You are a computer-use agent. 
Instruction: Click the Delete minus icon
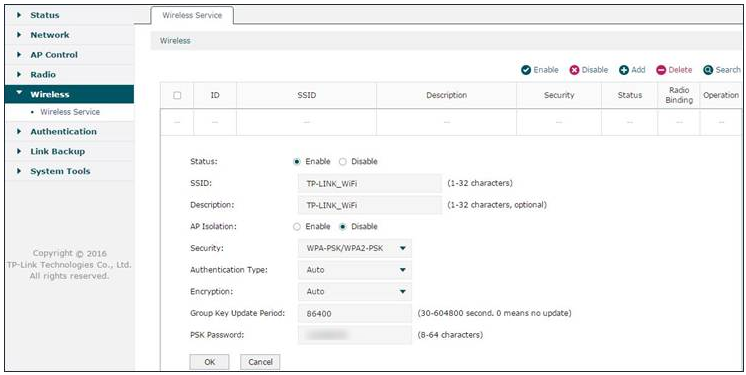661,70
